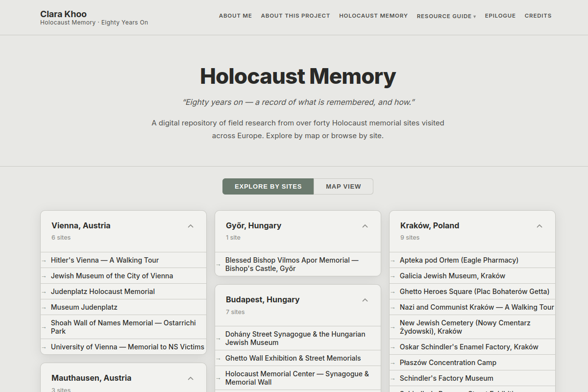Open Jewish Museum of the City of Vienna
Viewport: 588px width, 392px height.
click(x=123, y=276)
